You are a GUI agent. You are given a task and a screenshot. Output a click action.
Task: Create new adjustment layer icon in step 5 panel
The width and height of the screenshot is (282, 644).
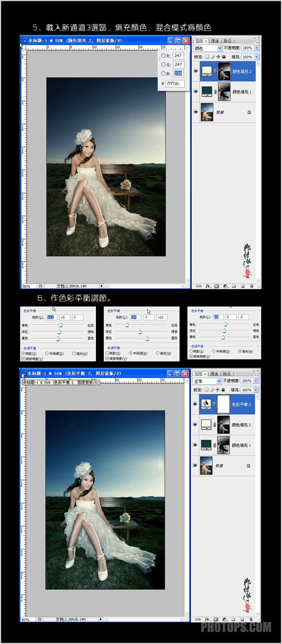tap(225, 286)
